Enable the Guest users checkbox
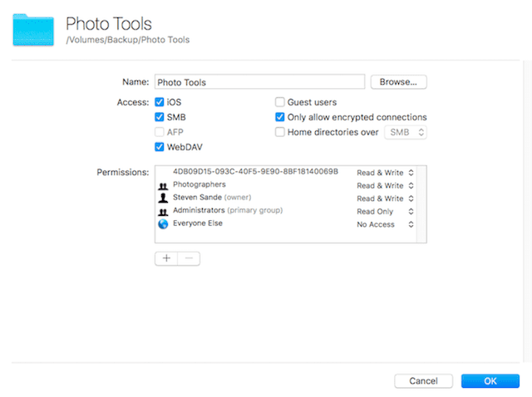 tap(280, 101)
